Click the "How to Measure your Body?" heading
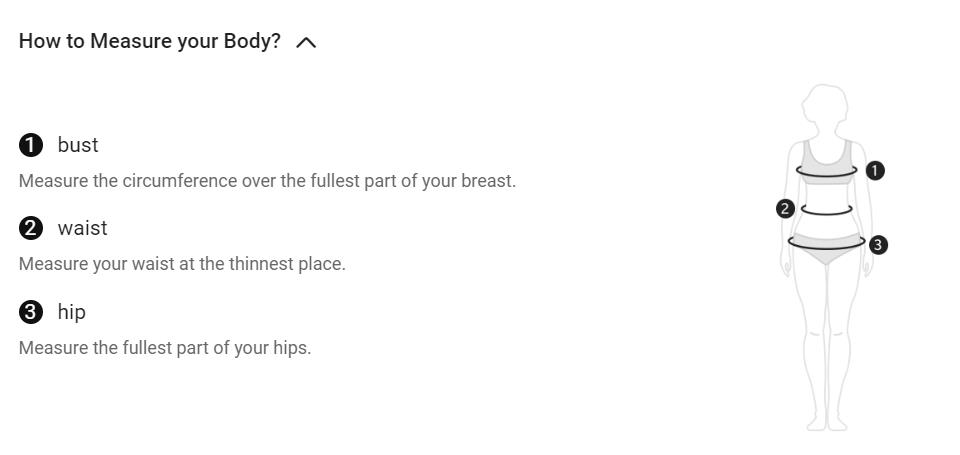The image size is (960, 455). tap(150, 41)
